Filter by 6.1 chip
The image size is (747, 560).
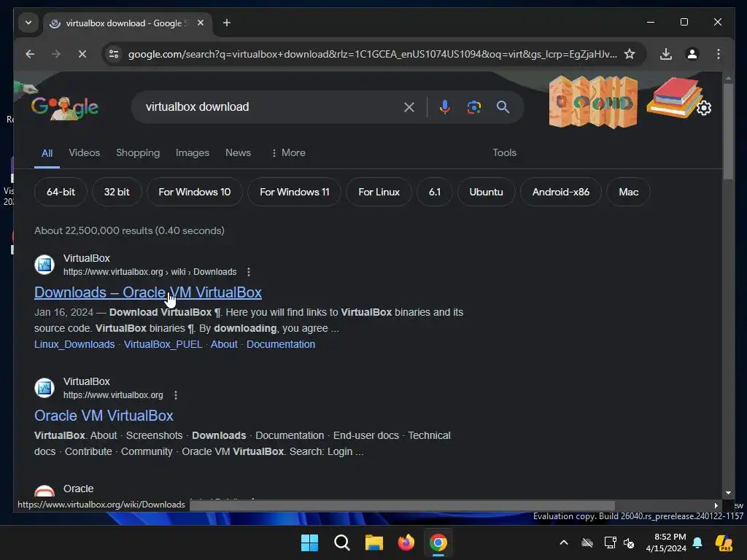coord(435,192)
